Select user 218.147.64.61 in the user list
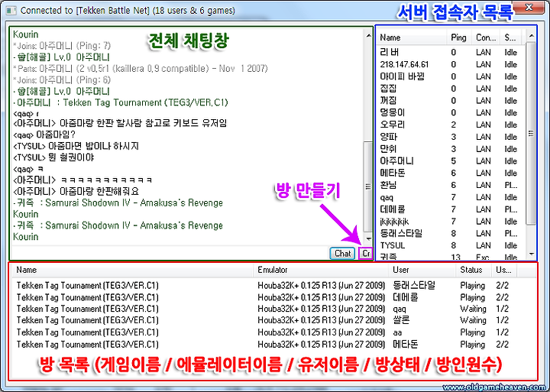Viewport: 550px width, 392px height. click(x=451, y=65)
